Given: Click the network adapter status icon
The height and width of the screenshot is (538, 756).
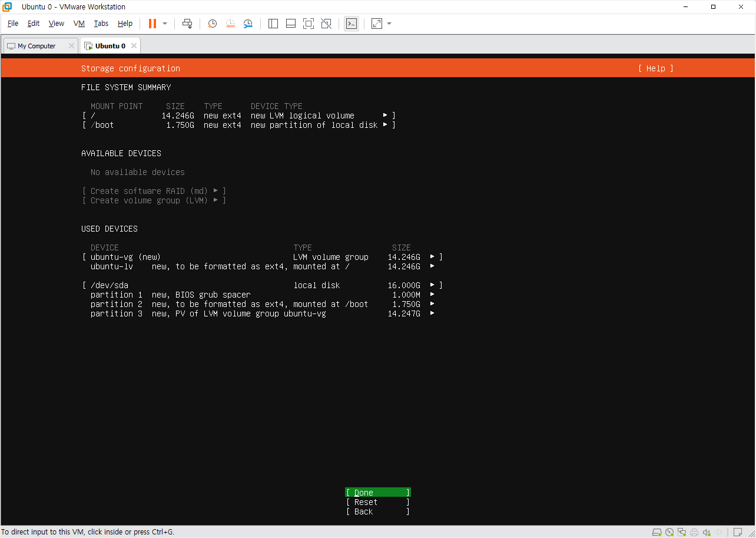Looking at the screenshot, I should tap(682, 532).
